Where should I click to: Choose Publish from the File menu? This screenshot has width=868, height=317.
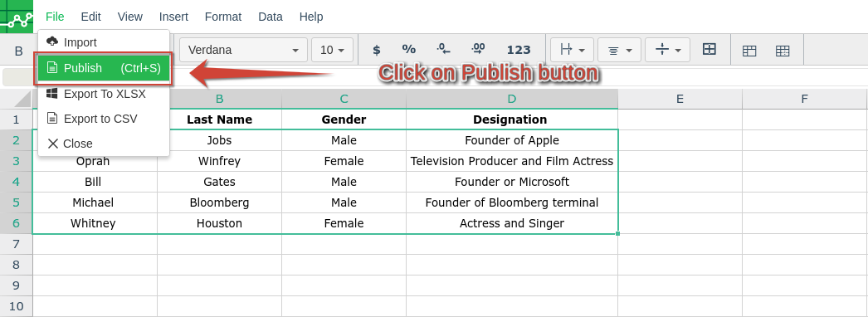(104, 68)
